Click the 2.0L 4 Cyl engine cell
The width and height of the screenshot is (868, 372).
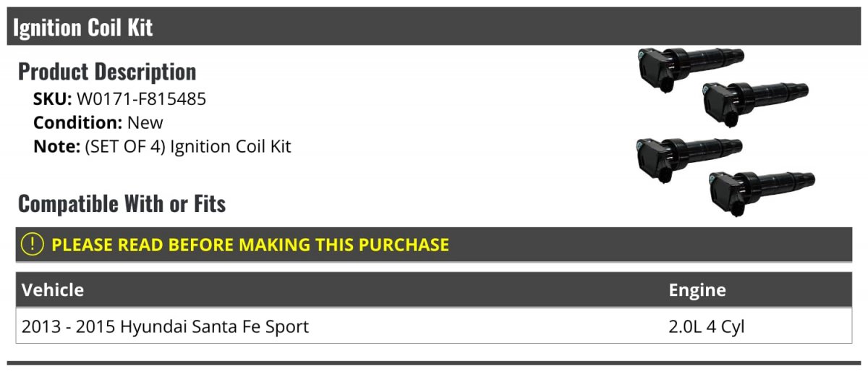[x=707, y=327]
